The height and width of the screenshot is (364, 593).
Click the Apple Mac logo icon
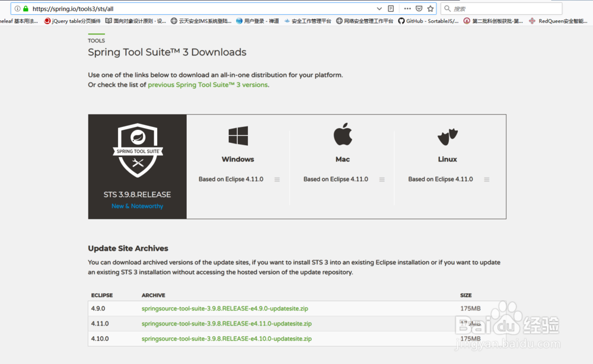point(343,134)
